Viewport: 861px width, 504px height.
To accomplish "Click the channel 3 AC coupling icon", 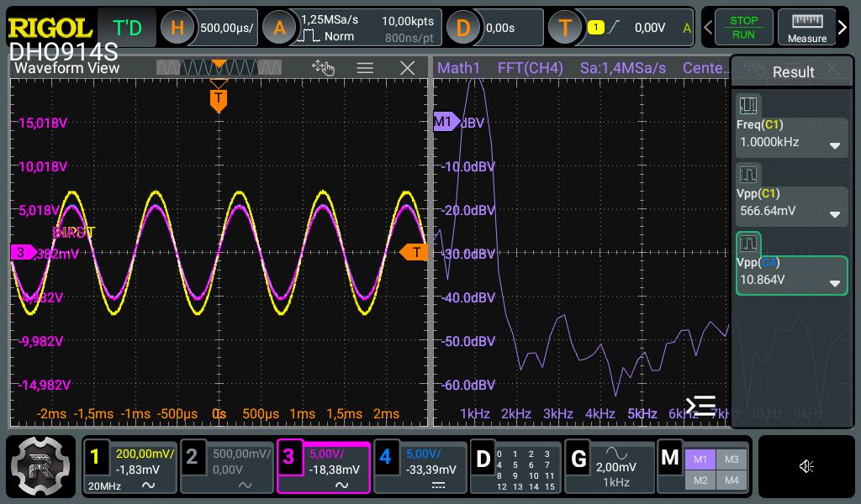I will [x=341, y=486].
